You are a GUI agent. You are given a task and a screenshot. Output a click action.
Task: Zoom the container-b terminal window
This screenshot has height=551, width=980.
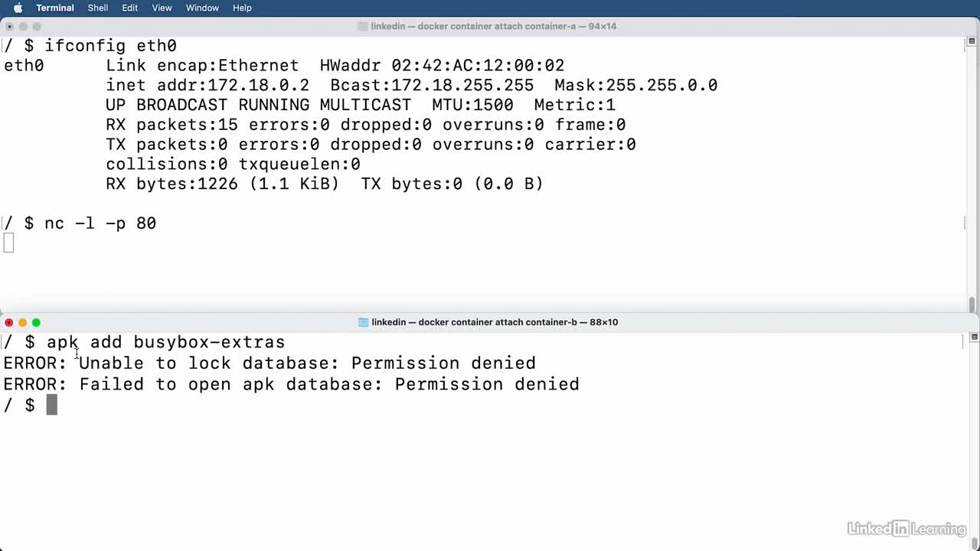[36, 322]
